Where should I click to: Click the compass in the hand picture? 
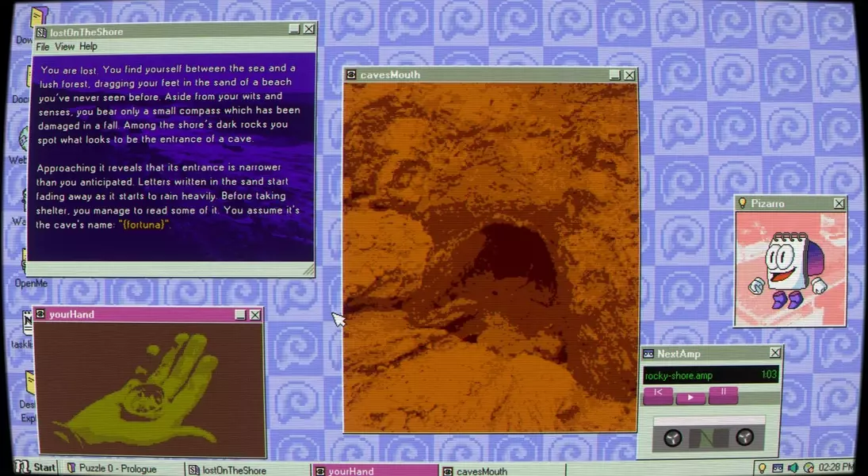(x=144, y=400)
